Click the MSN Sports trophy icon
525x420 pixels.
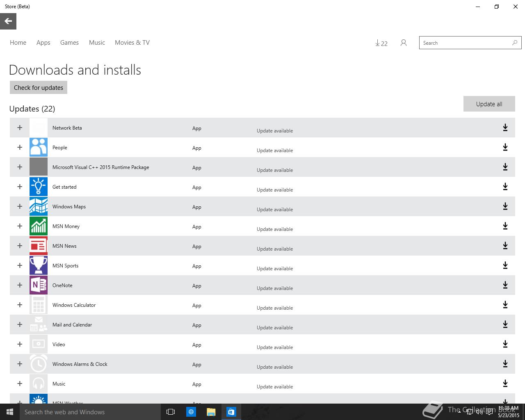(x=39, y=265)
